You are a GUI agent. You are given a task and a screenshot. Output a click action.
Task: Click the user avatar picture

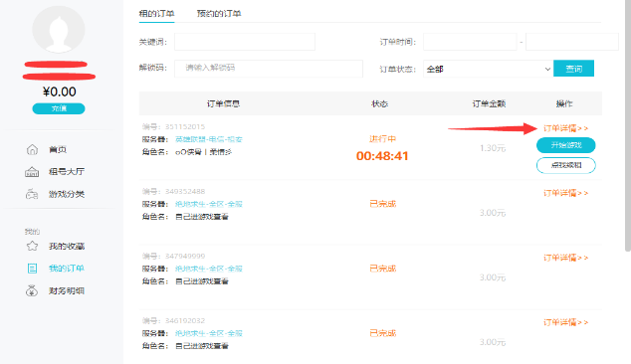[x=59, y=29]
